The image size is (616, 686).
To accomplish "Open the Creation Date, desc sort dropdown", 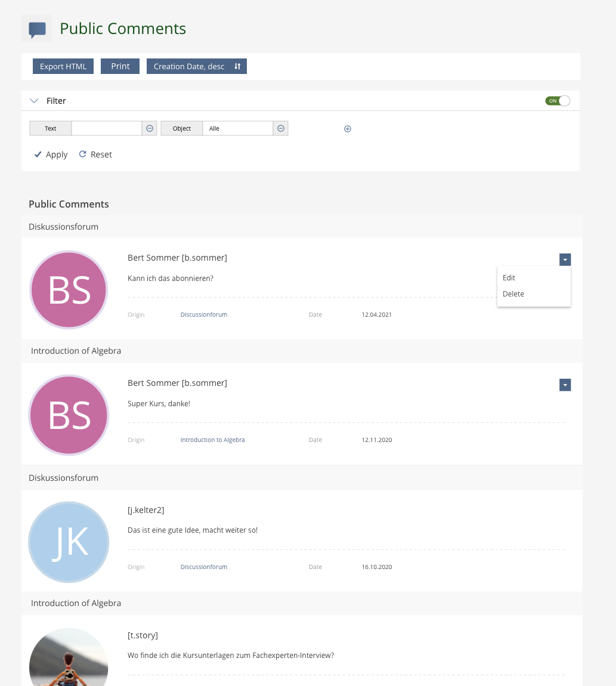I will click(196, 66).
